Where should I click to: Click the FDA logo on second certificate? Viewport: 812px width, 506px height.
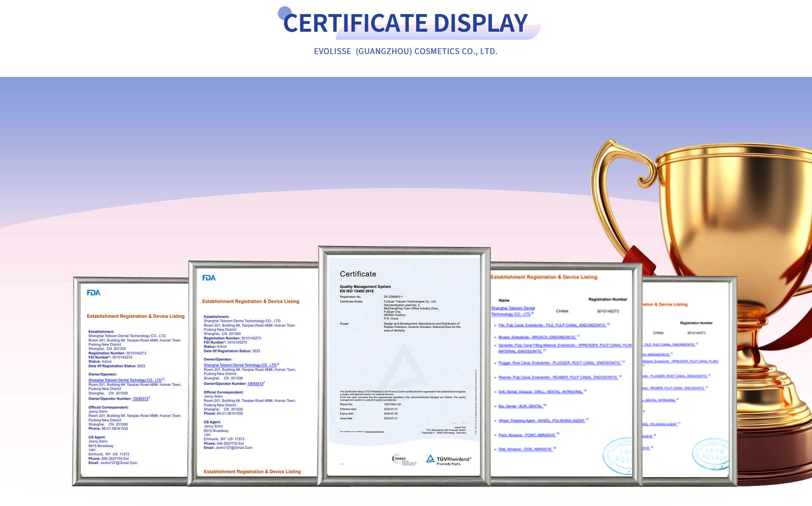click(x=209, y=278)
